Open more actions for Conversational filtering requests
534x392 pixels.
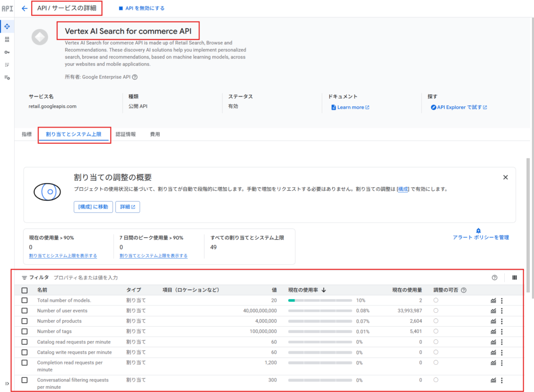(x=502, y=380)
